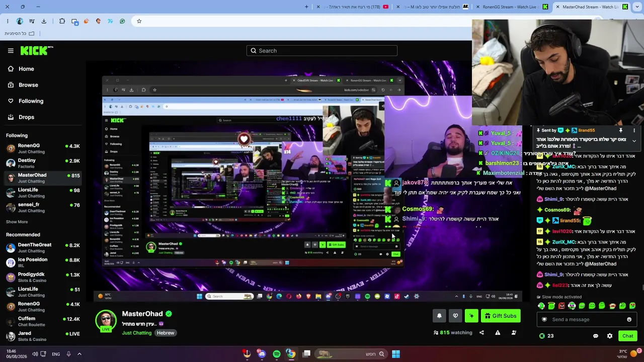Screen dimensions: 644x362
Task: Click the Send a message field
Action: pos(587,319)
